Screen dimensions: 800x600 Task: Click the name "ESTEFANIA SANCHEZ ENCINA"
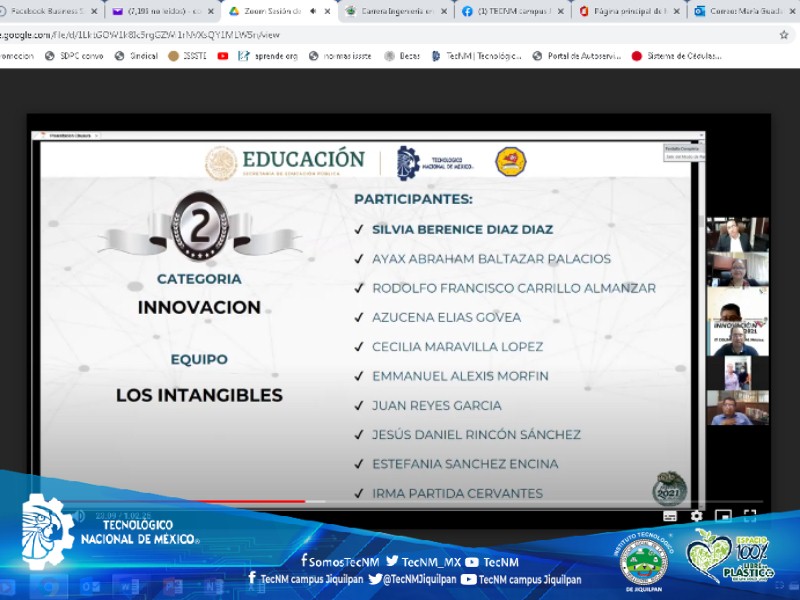[x=465, y=464]
